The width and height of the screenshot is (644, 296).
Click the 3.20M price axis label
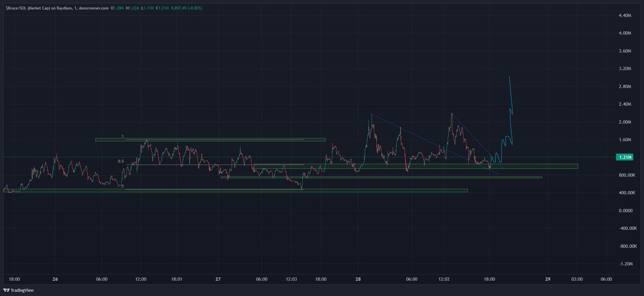point(625,69)
